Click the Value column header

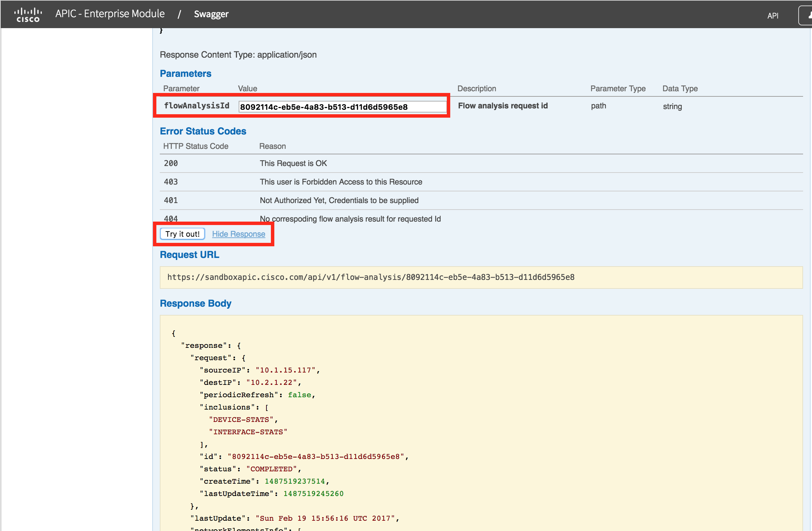pyautogui.click(x=247, y=88)
